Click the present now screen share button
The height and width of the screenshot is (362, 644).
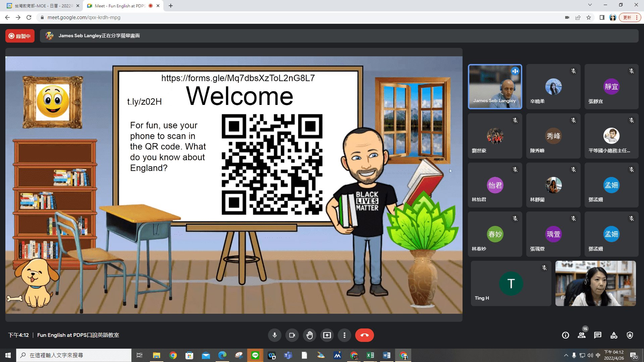click(x=327, y=335)
